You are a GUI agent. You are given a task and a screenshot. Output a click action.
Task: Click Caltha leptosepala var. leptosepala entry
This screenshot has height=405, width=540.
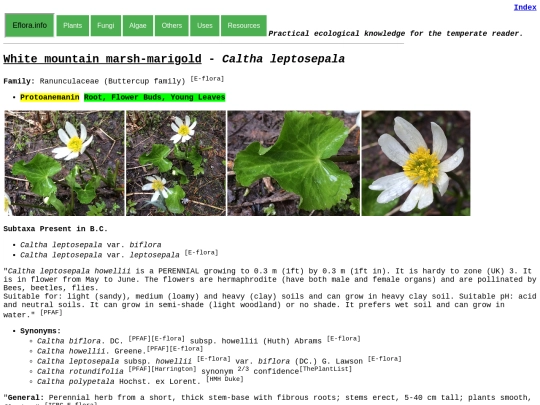click(100, 255)
